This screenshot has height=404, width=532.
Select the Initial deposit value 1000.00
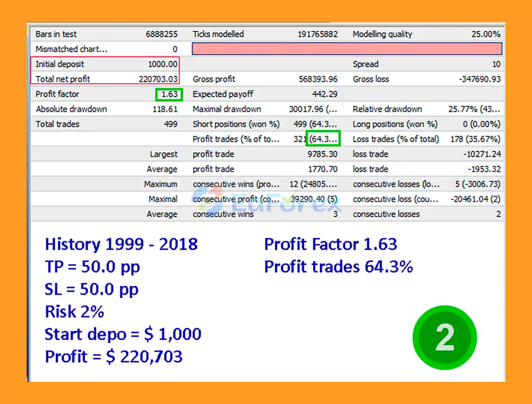[x=163, y=64]
